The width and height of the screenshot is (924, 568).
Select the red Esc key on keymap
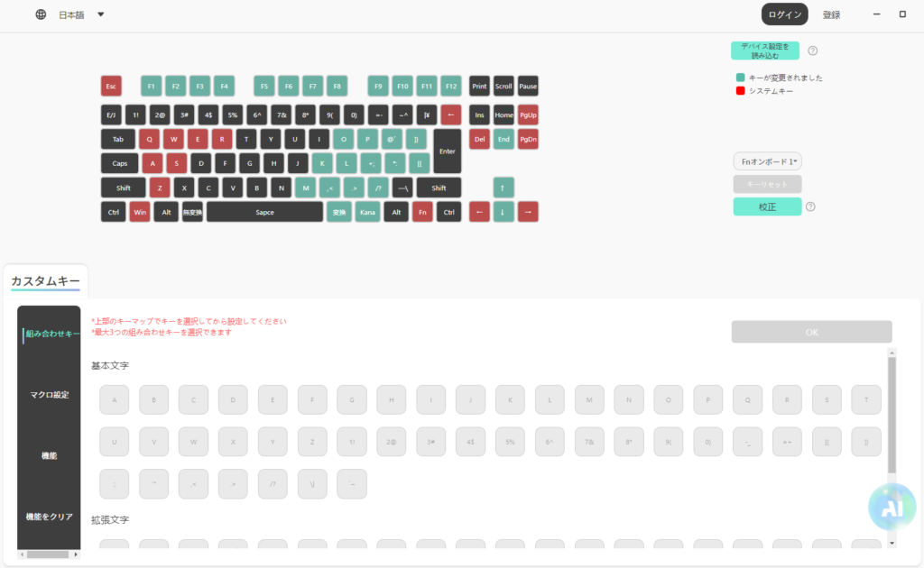(111, 86)
